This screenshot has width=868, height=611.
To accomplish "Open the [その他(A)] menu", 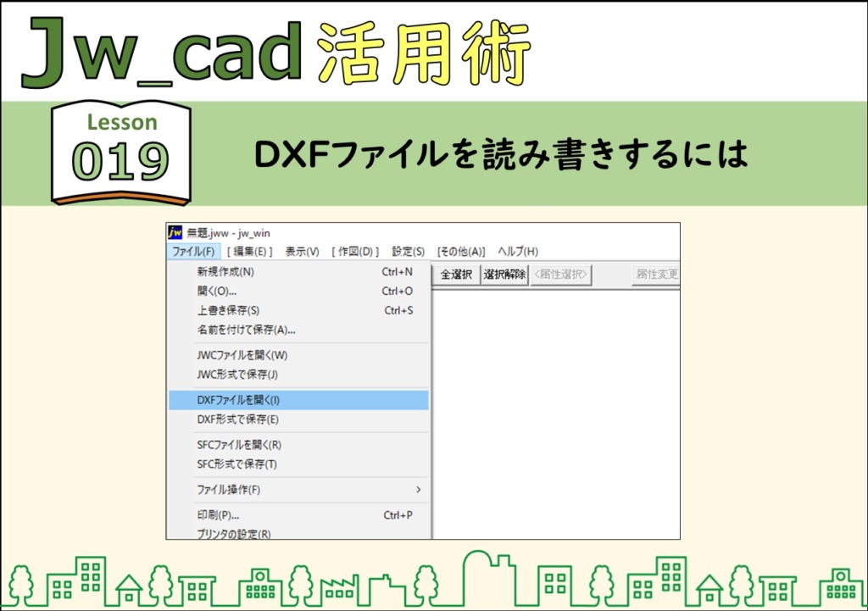I will 461,251.
